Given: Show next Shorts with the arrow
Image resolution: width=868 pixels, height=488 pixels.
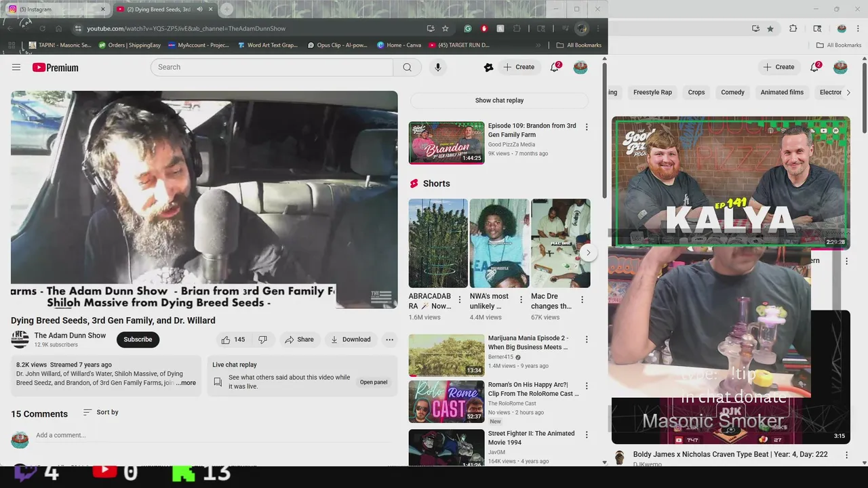Looking at the screenshot, I should pyautogui.click(x=589, y=253).
